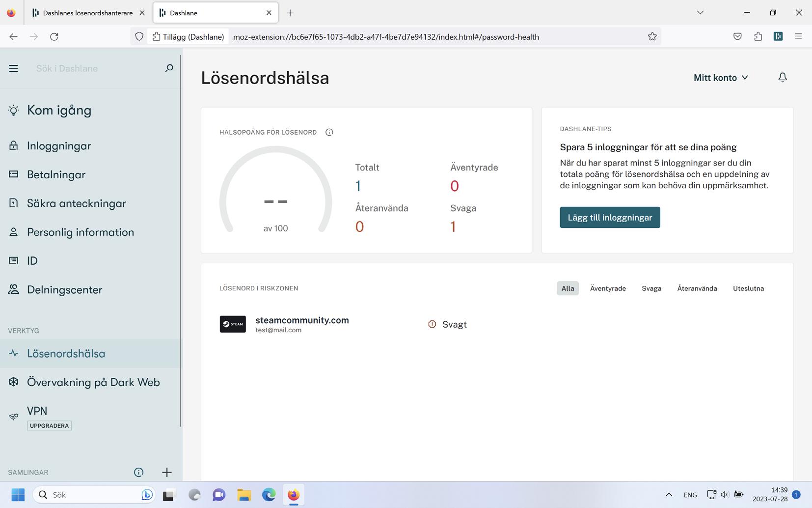
Task: Filter by Svaga passwords
Action: tap(651, 288)
